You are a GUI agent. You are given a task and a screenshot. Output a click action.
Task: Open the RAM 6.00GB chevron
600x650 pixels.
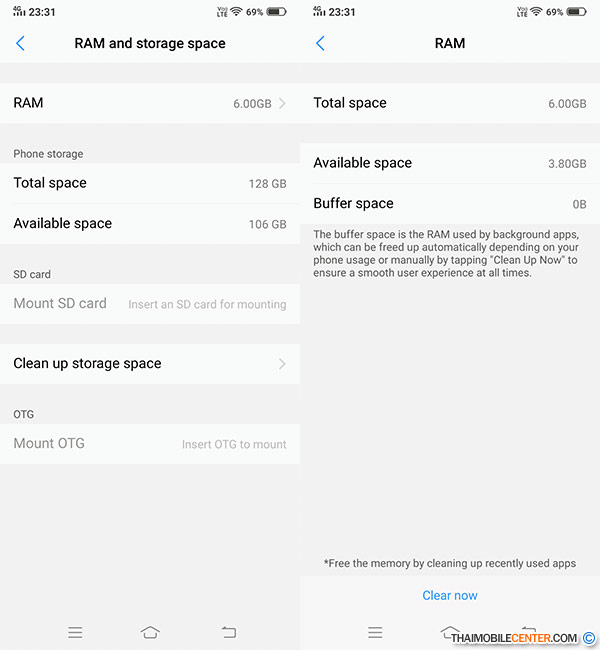[282, 103]
